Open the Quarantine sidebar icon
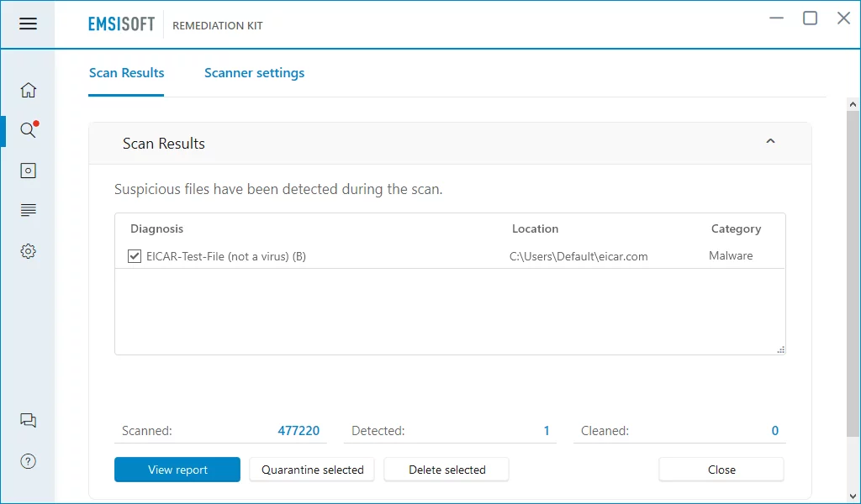861x504 pixels. pyautogui.click(x=28, y=171)
